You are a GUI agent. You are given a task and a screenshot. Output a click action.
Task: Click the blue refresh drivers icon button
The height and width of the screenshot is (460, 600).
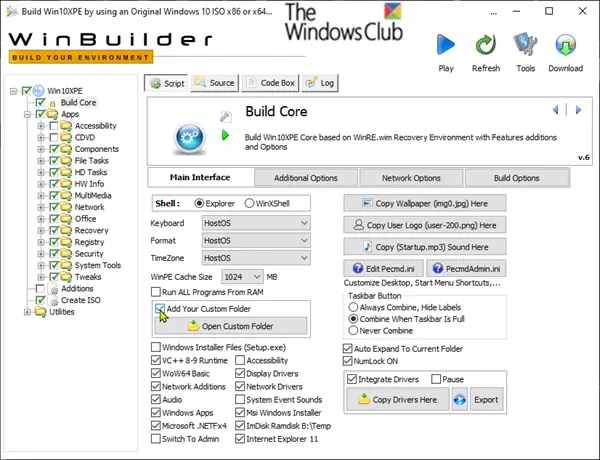tap(460, 400)
